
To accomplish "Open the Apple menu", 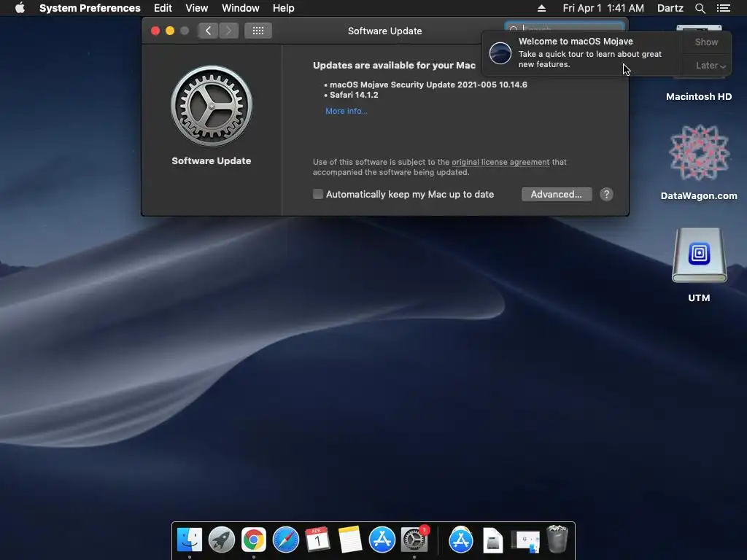I will 20,8.
